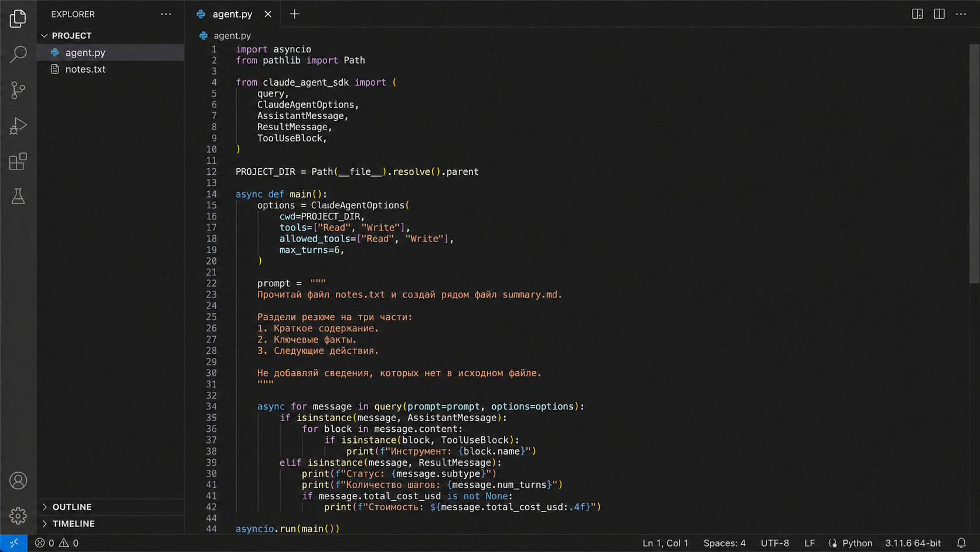The height and width of the screenshot is (552, 980).
Task: Select language mode Python
Action: 857,543
